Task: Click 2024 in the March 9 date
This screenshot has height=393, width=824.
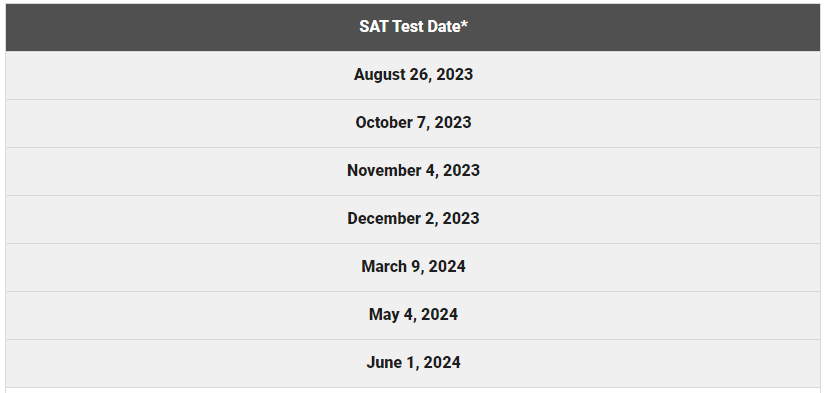Action: point(447,266)
